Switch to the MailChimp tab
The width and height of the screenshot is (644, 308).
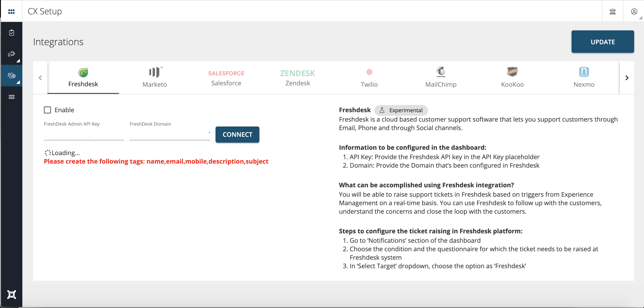pos(441,78)
